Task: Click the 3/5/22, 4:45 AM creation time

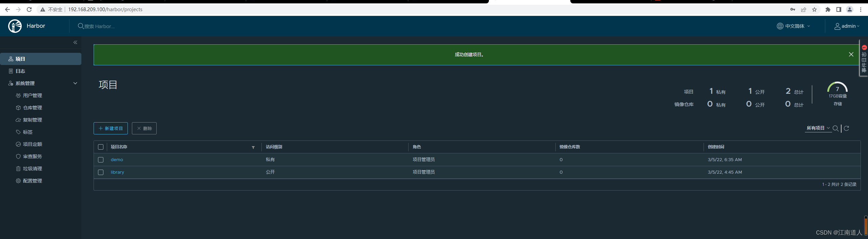Action: click(x=725, y=172)
